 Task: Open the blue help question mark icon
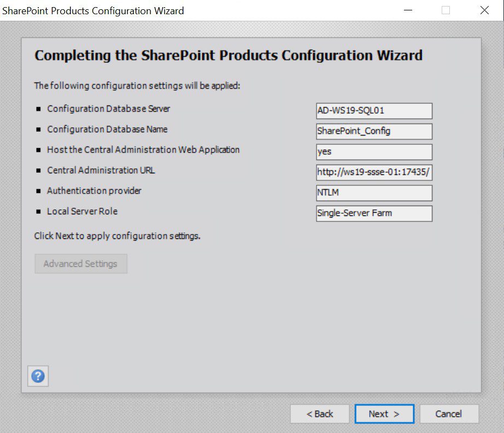(x=38, y=376)
